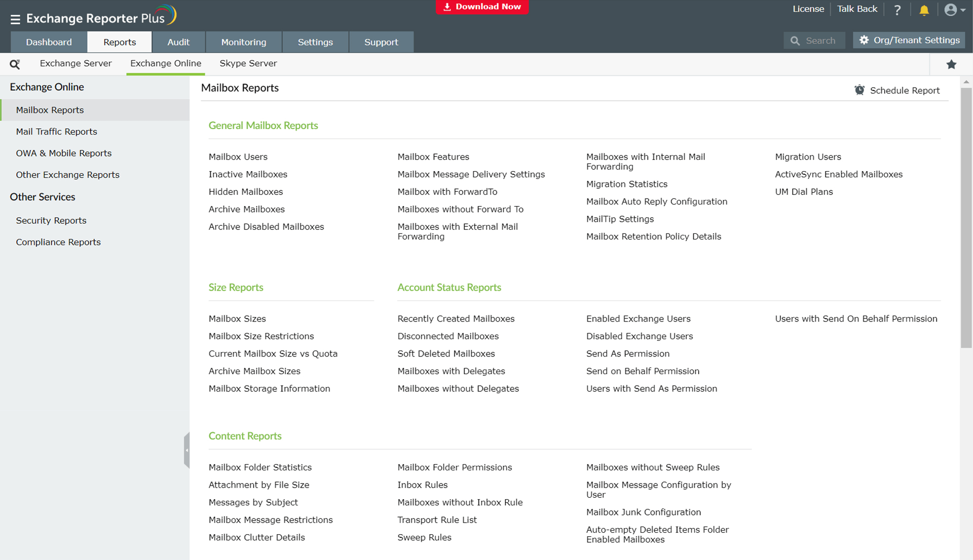Open the Mailbox Sizes report
This screenshot has height=560, width=973.
pyautogui.click(x=237, y=318)
